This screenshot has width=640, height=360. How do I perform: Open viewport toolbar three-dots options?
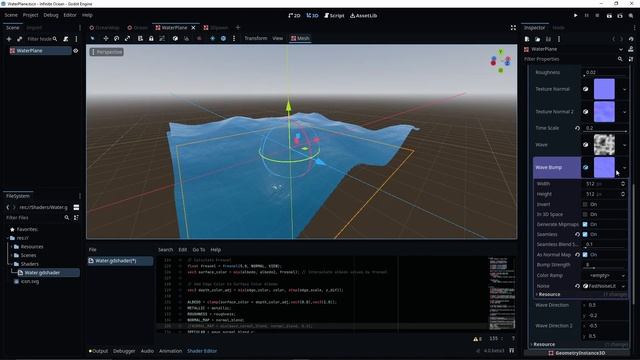click(x=234, y=38)
